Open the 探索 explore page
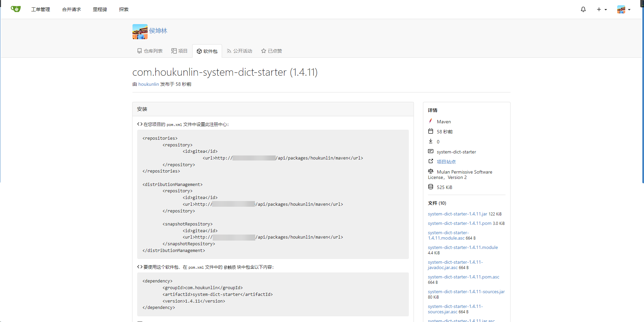 (x=123, y=9)
